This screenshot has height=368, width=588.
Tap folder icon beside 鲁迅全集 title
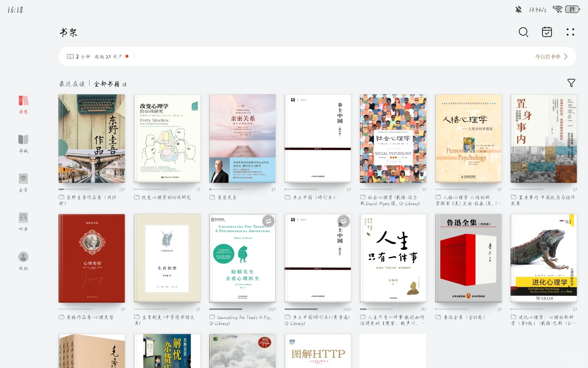click(x=438, y=317)
